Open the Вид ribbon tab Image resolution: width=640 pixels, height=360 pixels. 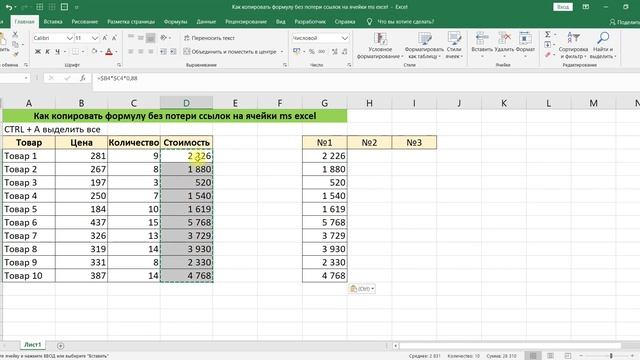(280, 22)
